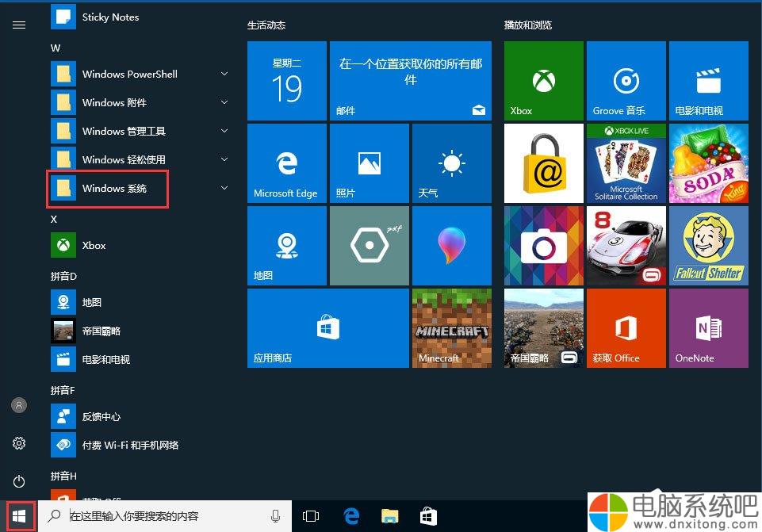Open the Asphalt 8 racing tile

pos(626,246)
